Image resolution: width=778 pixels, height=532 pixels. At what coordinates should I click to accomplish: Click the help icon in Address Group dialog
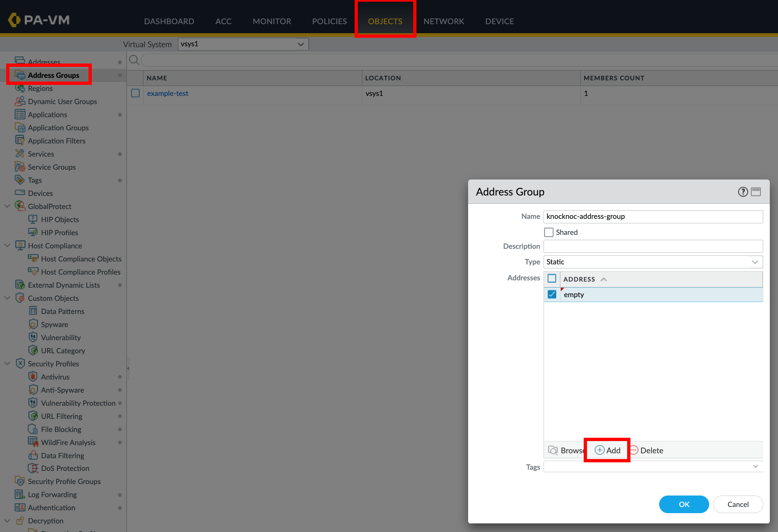click(743, 192)
